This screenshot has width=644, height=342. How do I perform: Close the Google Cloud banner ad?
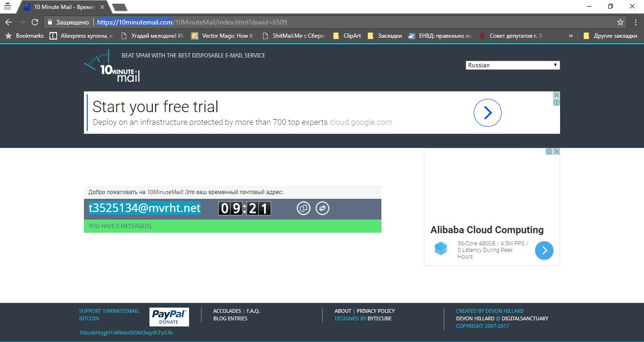click(556, 95)
